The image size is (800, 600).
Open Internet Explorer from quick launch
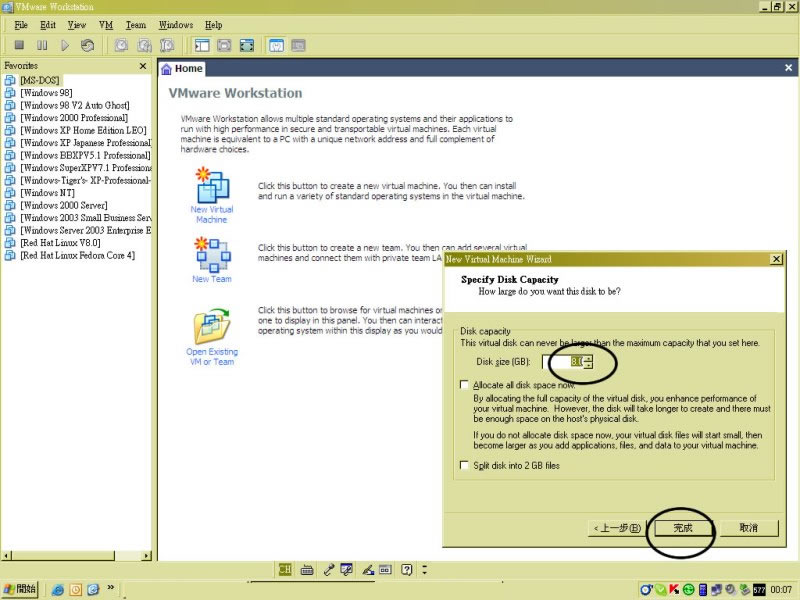tap(58, 590)
